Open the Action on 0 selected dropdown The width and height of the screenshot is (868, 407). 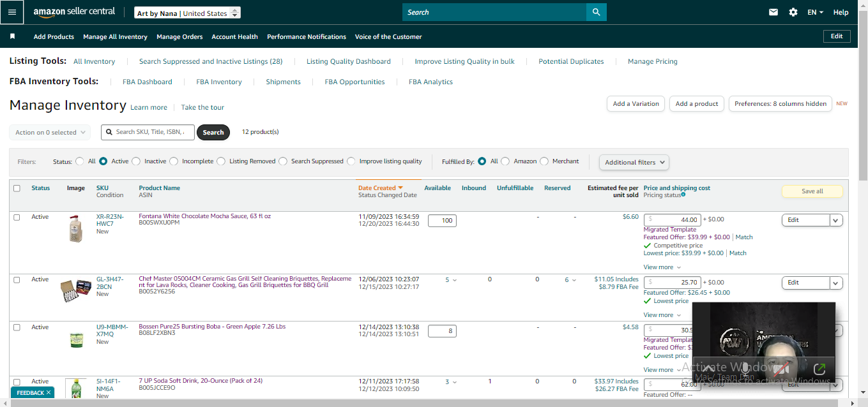click(x=50, y=133)
